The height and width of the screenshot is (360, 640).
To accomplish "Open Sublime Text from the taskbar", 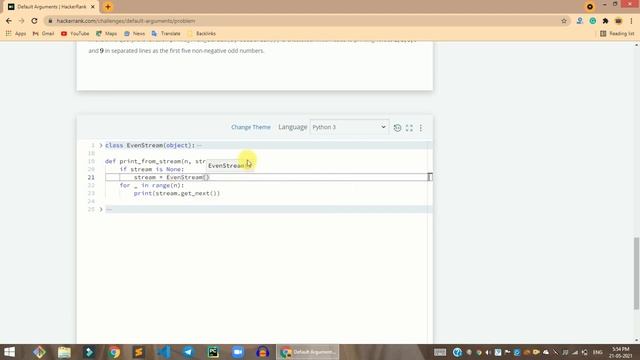I will 139,352.
